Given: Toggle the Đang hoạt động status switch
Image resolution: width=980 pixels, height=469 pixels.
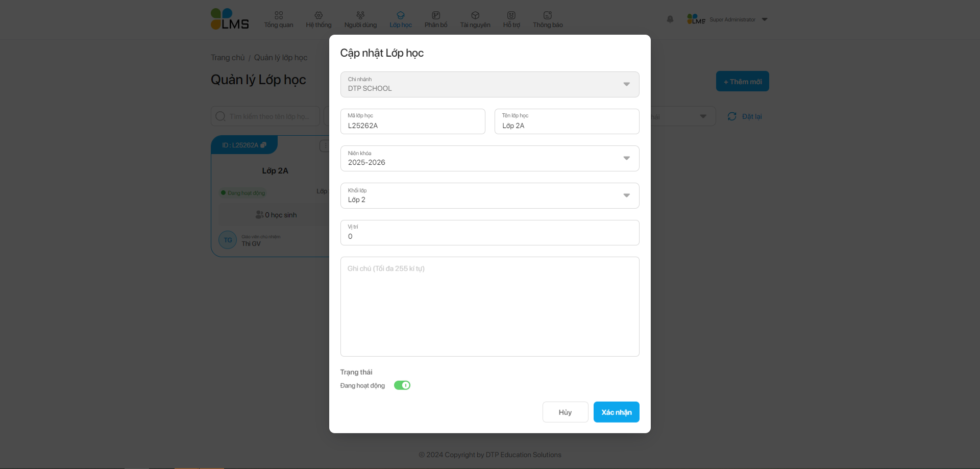Looking at the screenshot, I should pos(402,385).
